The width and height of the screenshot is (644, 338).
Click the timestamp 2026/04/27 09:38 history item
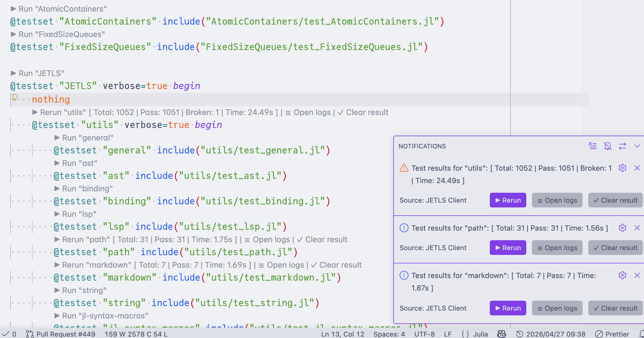pos(551,334)
